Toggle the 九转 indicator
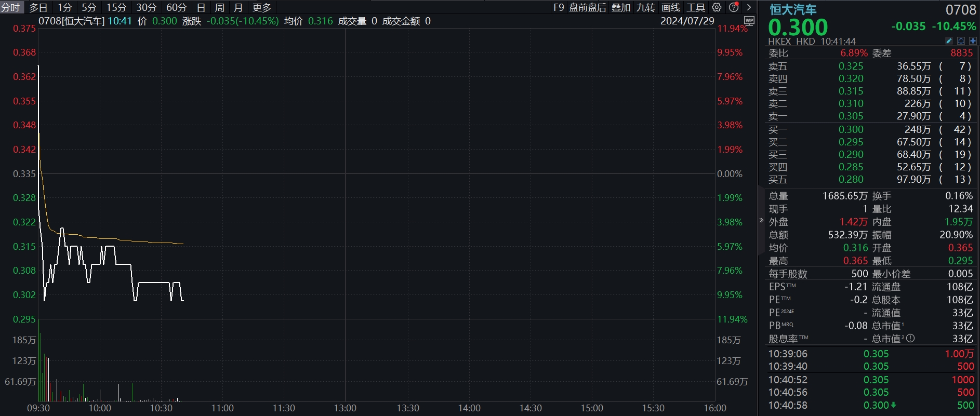Viewport: 980px width, 416px height. coord(645,7)
